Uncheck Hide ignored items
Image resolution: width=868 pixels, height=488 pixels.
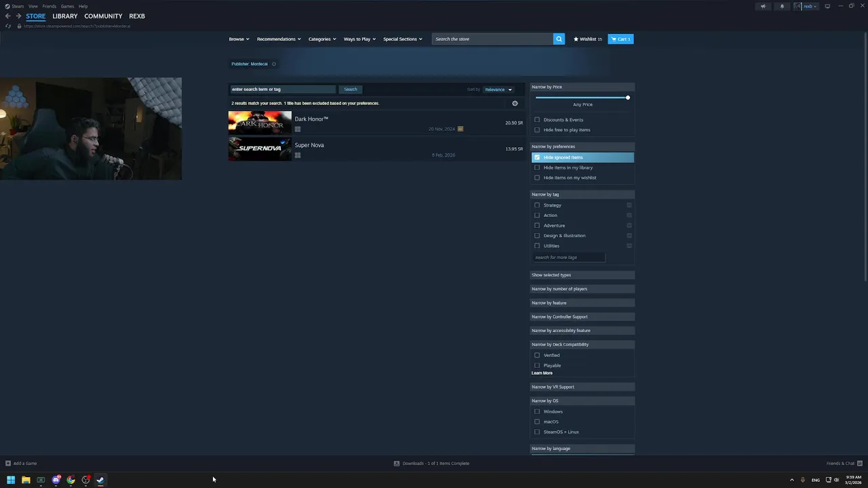[537, 157]
